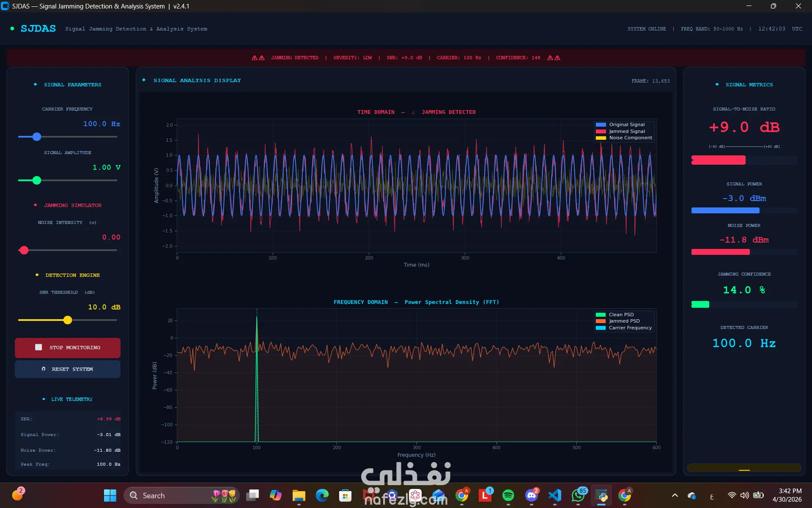Click the SIGNAL METRICS heading
The image size is (812, 508).
pos(749,85)
